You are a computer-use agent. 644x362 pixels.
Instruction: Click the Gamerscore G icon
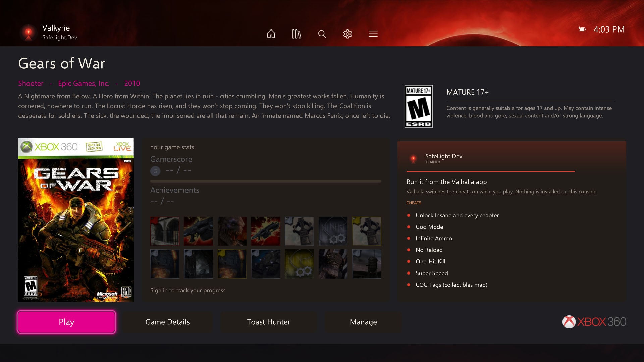[155, 171]
